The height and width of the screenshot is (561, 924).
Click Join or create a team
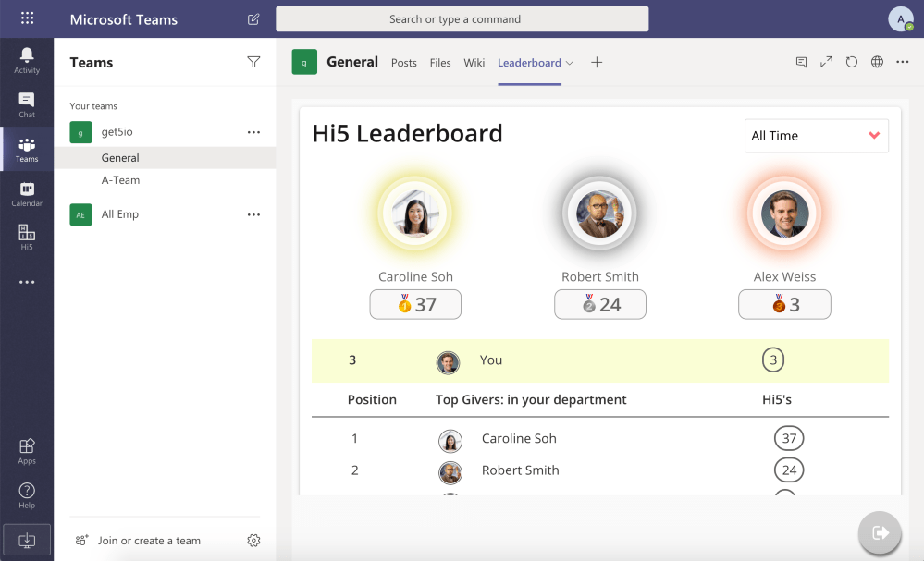(x=149, y=541)
